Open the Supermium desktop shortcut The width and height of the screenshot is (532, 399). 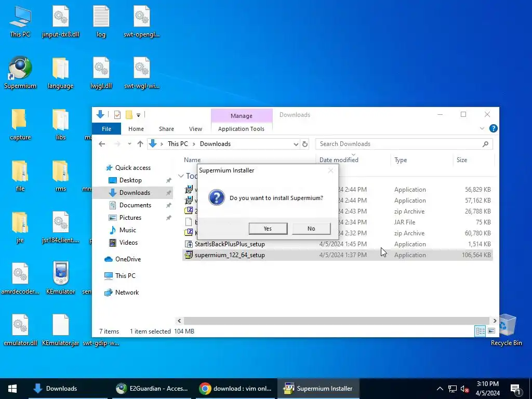(20, 73)
